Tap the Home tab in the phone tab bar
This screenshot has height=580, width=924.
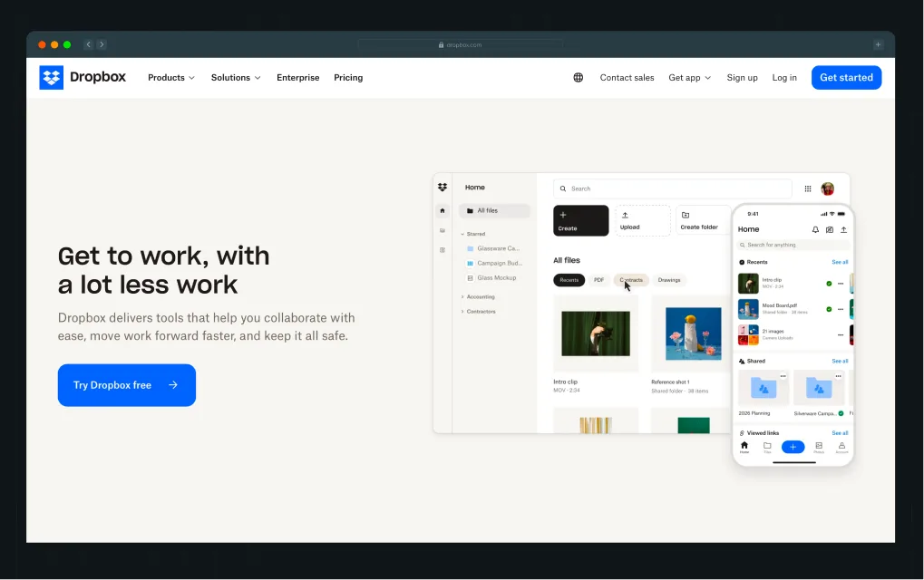[744, 448]
